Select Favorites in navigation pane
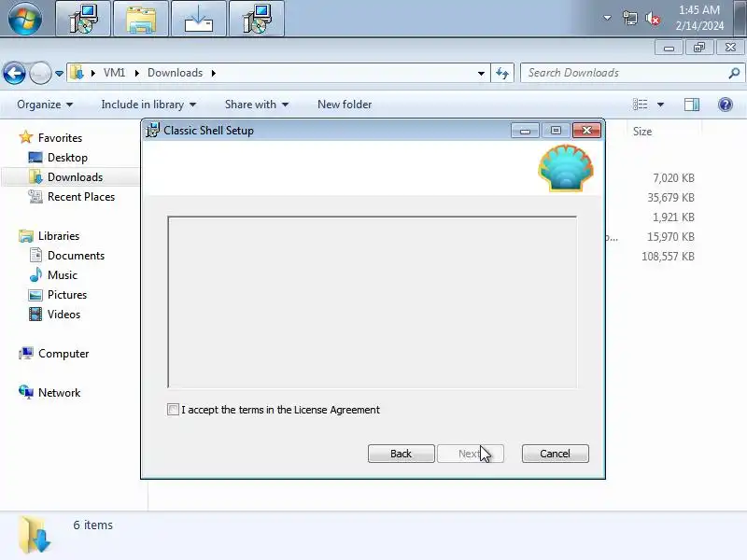Image resolution: width=747 pixels, height=560 pixels. click(x=60, y=137)
